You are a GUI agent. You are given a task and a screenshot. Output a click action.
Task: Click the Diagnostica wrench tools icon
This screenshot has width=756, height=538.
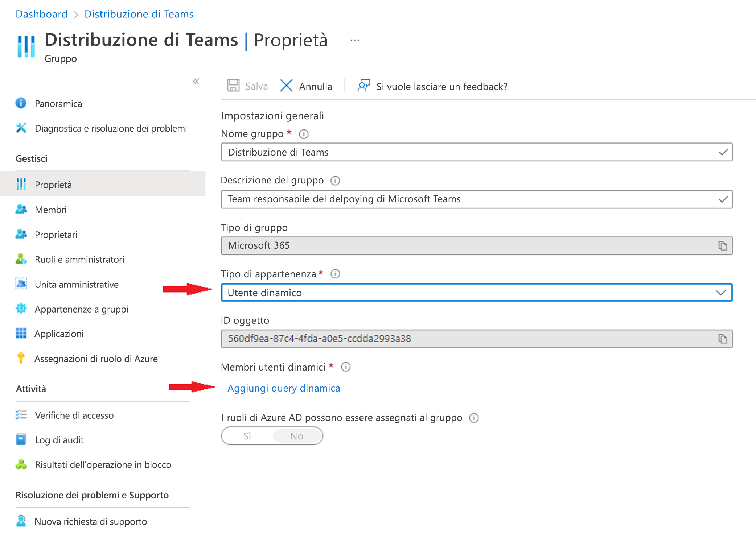21,128
